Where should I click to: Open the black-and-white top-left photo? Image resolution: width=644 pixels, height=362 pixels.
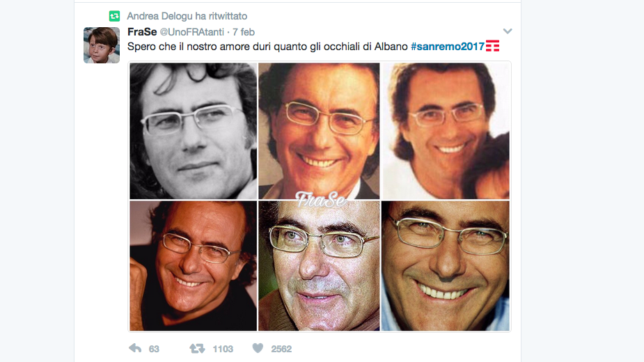[193, 131]
